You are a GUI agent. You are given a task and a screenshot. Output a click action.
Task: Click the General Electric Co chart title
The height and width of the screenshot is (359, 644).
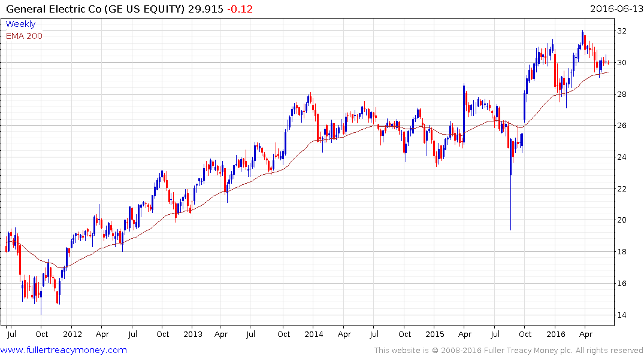95,8
